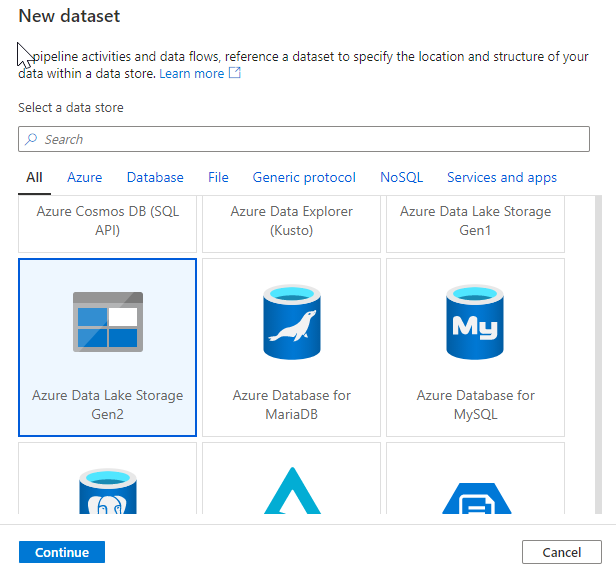Select the Azure Data Explorer (Kusto) tile
Screen dimensions: 616x572
click(x=292, y=222)
